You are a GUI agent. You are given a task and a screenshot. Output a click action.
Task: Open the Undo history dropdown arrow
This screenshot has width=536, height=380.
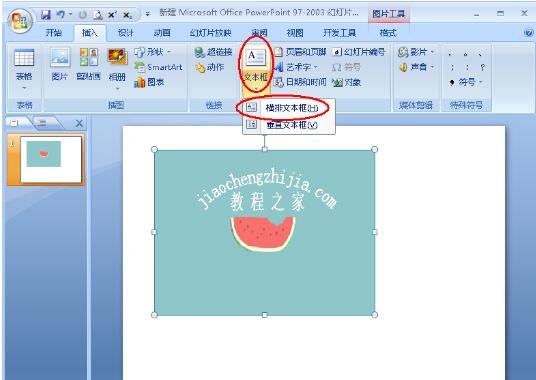pos(70,14)
